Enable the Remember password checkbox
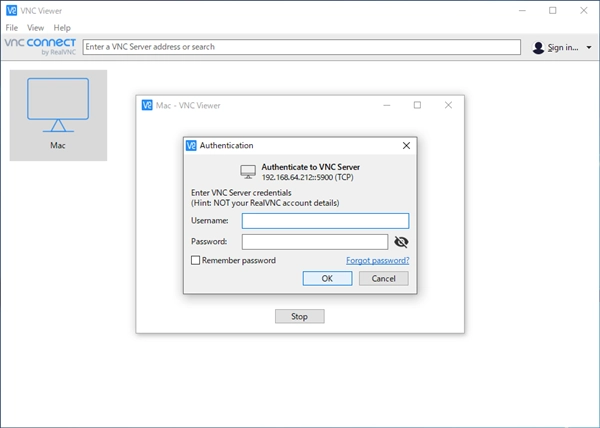This screenshot has width=600, height=428. 196,260
